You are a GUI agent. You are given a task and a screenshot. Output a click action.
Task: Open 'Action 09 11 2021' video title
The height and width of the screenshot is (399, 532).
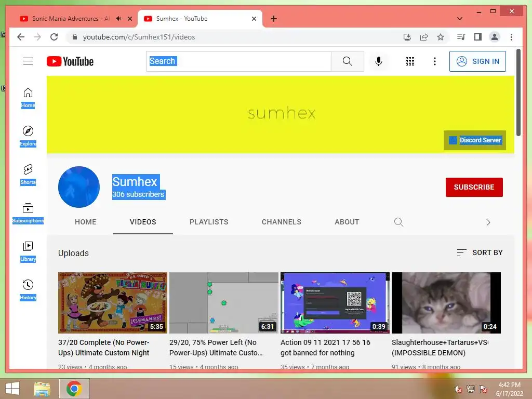point(325,348)
